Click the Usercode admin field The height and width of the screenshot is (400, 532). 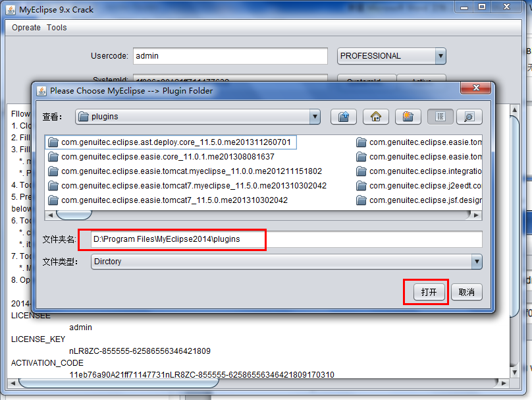pos(230,56)
